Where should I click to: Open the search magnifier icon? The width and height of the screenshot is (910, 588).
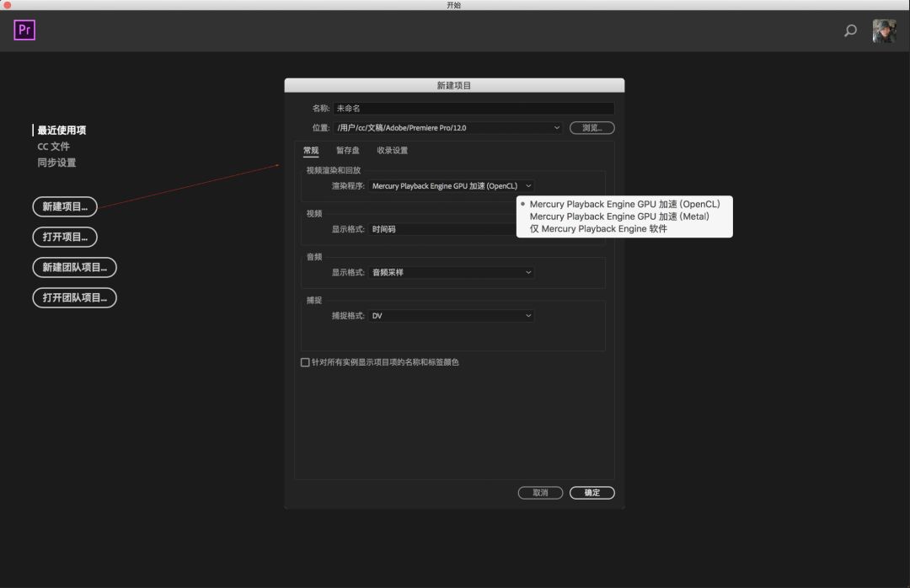[x=850, y=31]
